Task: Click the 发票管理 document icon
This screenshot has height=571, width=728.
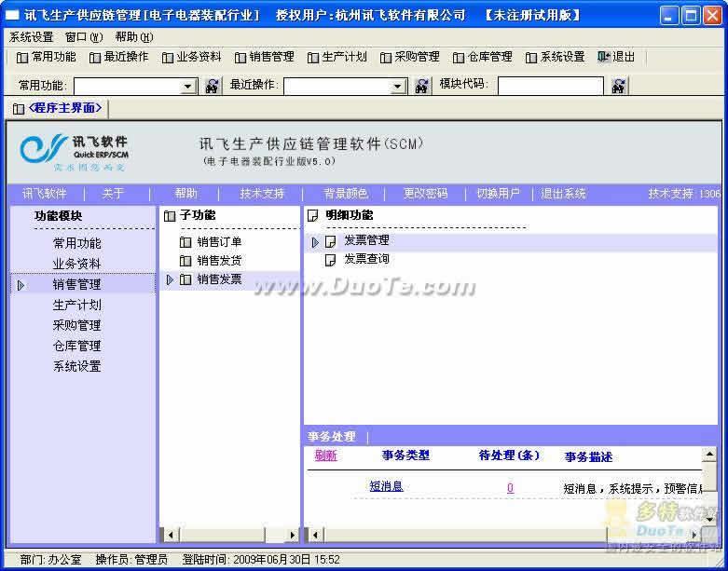Action: 330,241
